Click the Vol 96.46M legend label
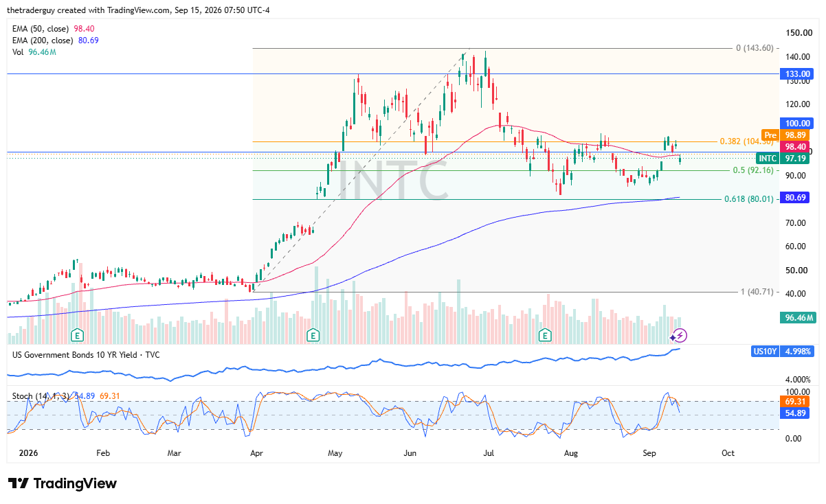Viewport: 826px width, 504px height. (x=35, y=51)
